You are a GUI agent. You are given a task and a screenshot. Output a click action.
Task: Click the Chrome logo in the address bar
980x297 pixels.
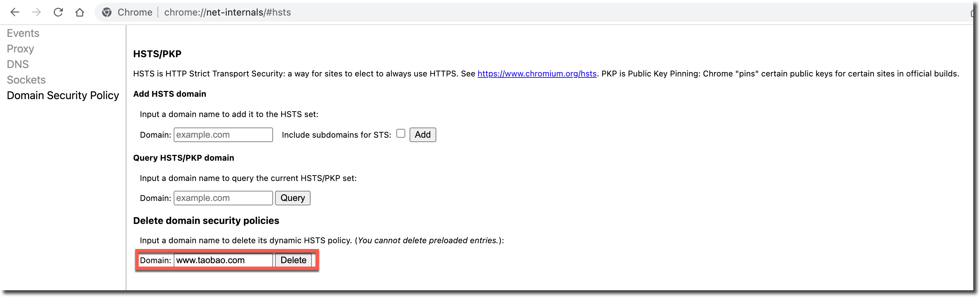tap(107, 12)
